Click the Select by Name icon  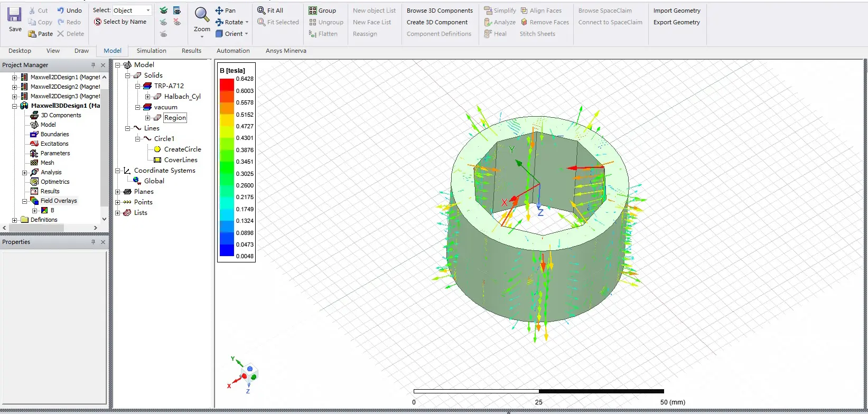98,22
